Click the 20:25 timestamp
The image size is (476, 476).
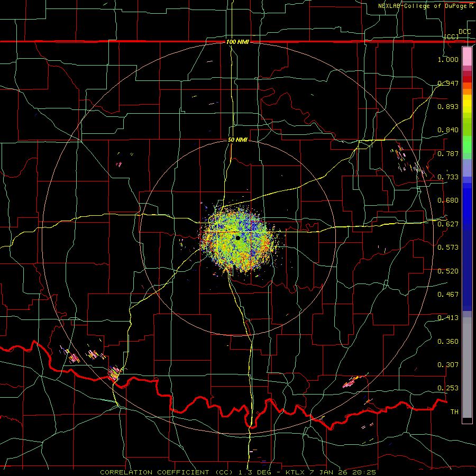[x=364, y=472]
